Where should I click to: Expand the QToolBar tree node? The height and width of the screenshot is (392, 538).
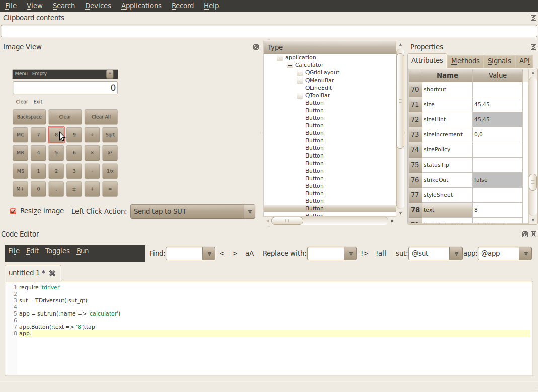[300, 96]
